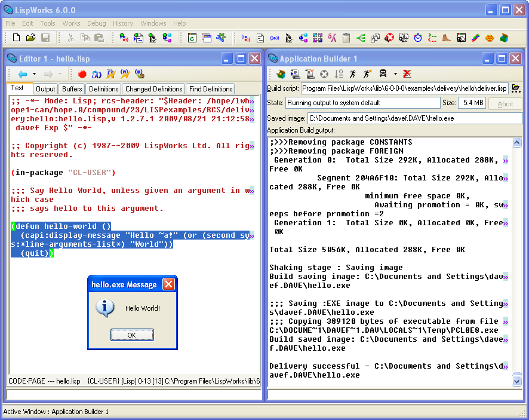Expand the back history dropdown arrow in the Editor
Viewport: 529px width, 420px height.
coord(34,74)
